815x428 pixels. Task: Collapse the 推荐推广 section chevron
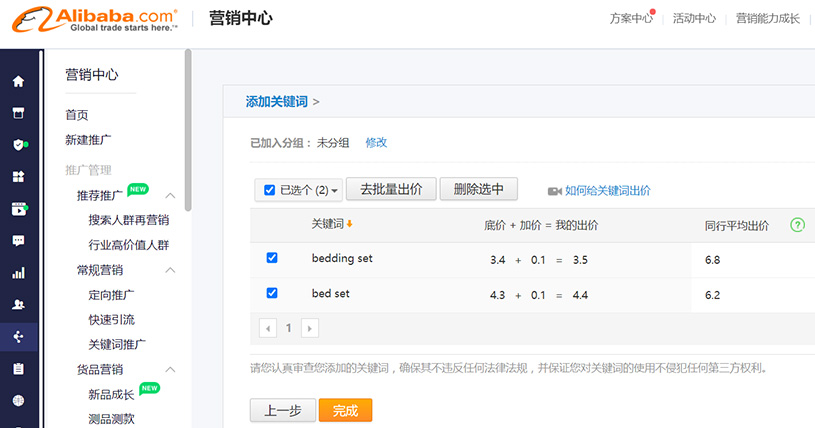170,196
